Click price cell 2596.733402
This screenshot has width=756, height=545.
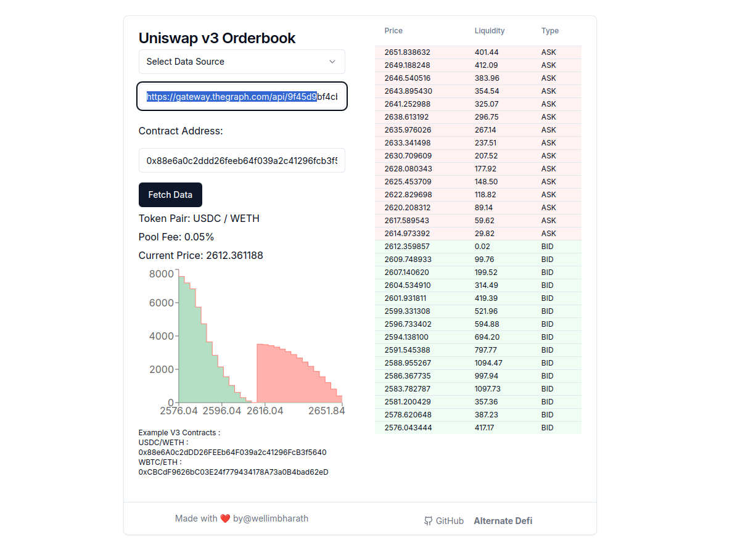408,324
